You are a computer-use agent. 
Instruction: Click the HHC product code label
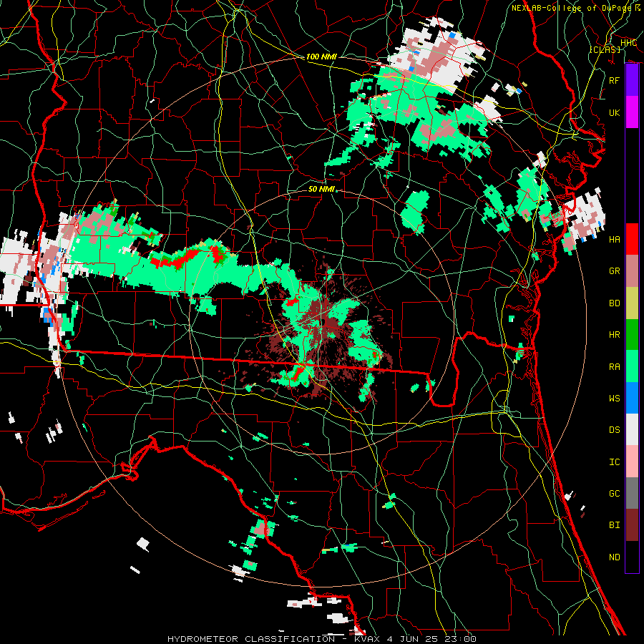(x=628, y=43)
